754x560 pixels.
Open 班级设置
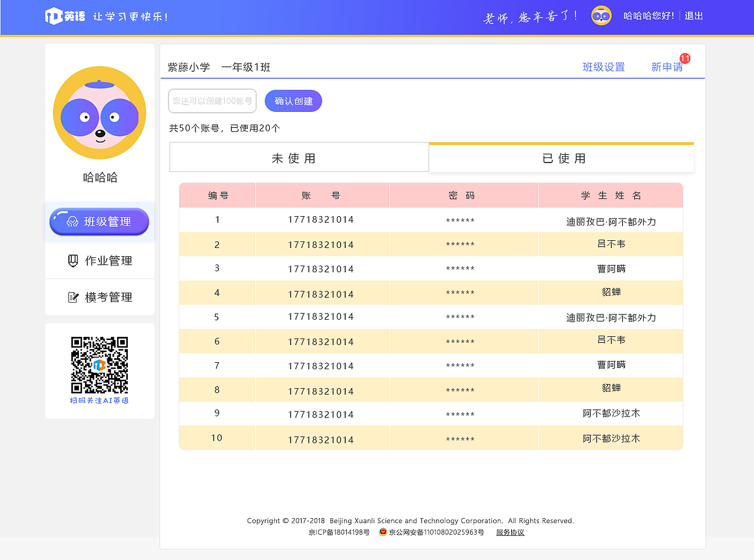[x=603, y=67]
